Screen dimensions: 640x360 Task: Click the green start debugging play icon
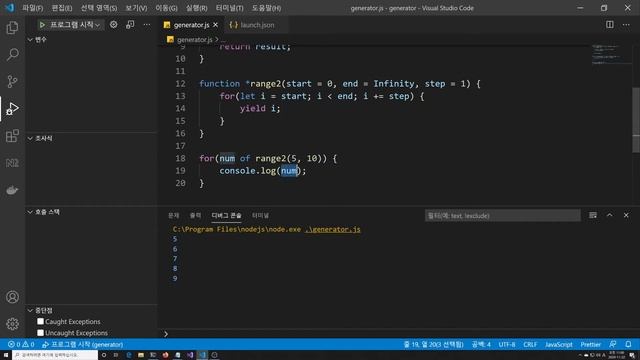click(42, 25)
